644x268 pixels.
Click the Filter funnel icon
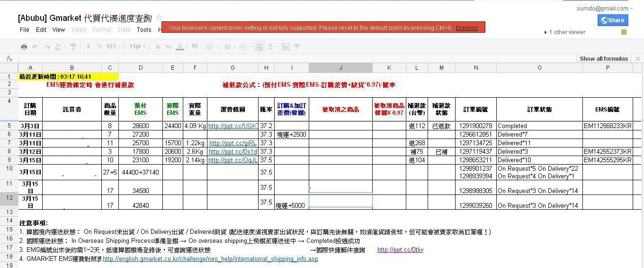point(297,46)
